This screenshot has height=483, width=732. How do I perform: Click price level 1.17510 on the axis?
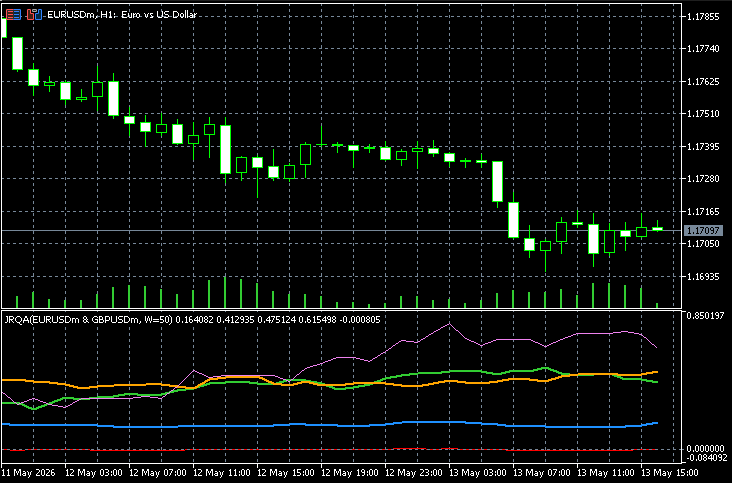[704, 113]
